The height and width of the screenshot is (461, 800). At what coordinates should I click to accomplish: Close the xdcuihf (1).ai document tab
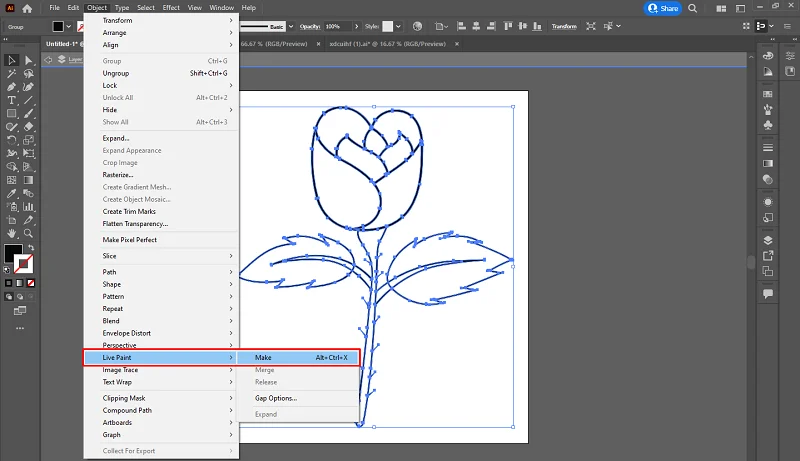[457, 44]
